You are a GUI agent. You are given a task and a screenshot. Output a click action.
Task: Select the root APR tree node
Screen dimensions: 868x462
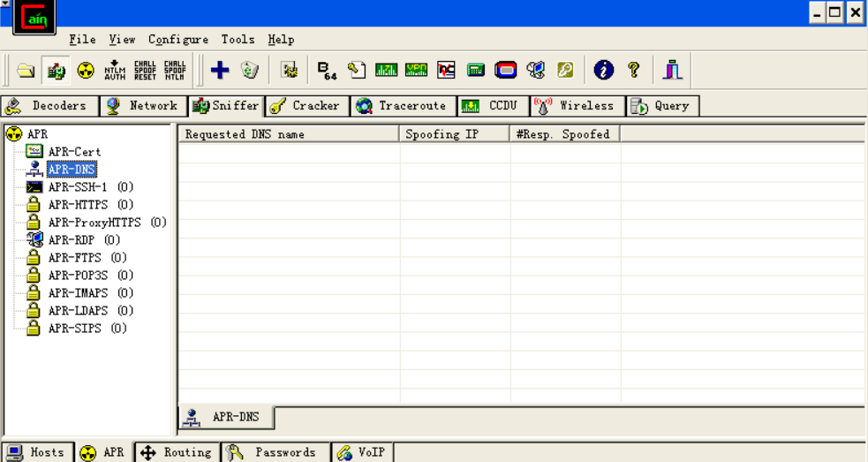[38, 134]
